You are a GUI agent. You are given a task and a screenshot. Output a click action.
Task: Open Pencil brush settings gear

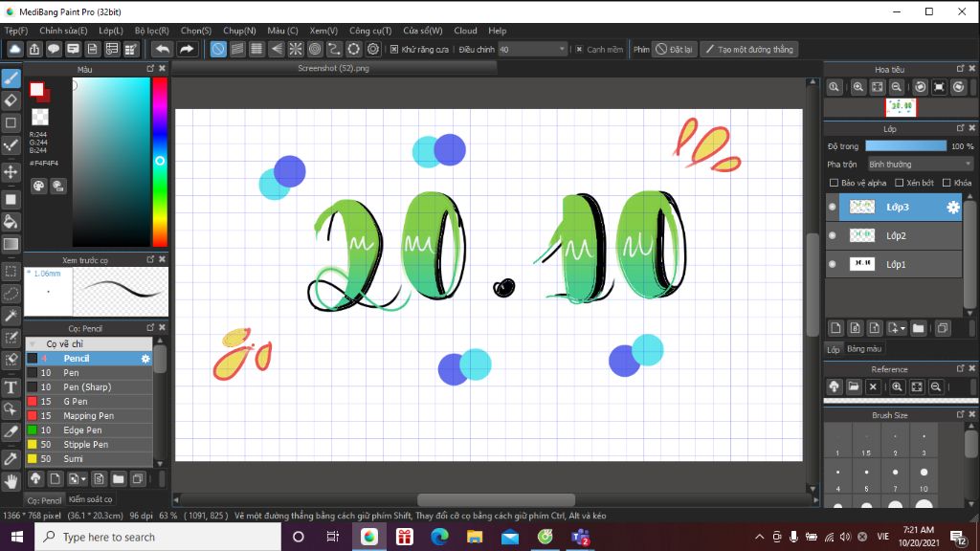coord(145,359)
